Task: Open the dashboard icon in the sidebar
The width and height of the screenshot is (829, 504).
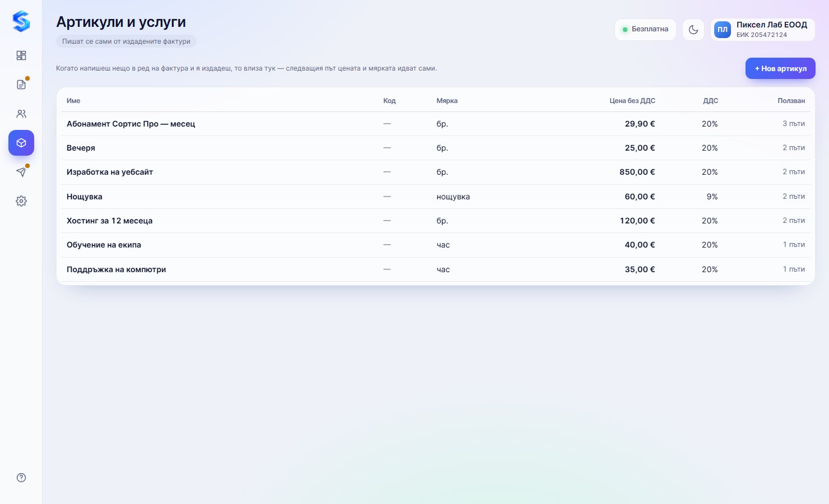Action: pos(21,55)
